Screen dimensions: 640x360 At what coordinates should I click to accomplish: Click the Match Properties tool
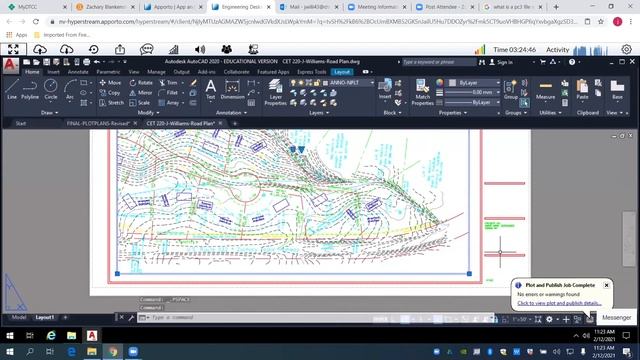(x=422, y=93)
